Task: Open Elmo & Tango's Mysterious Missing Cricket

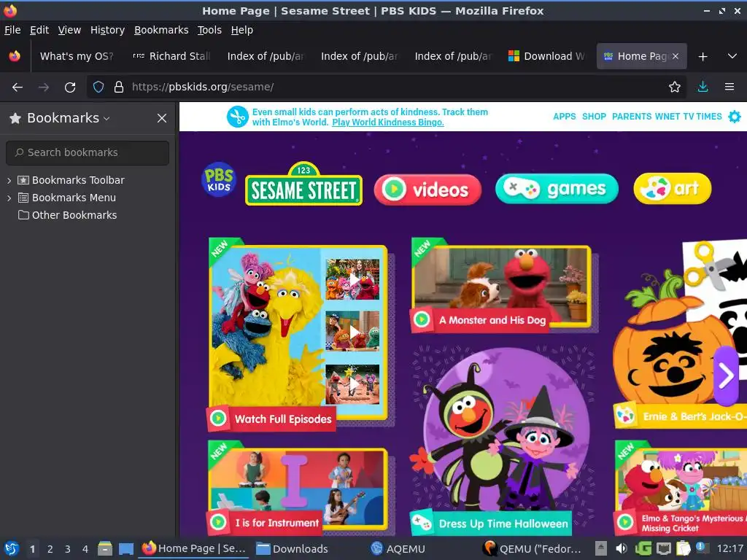Action: (x=681, y=488)
